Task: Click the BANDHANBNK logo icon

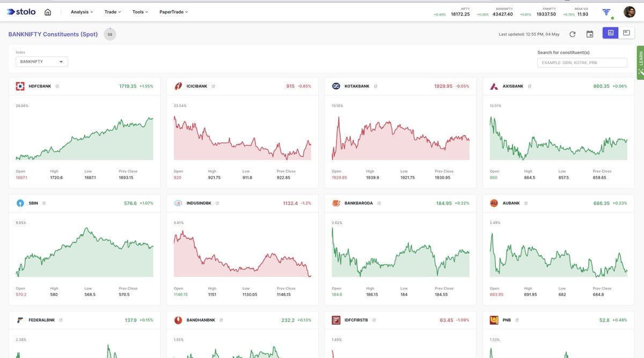Action: pos(178,320)
